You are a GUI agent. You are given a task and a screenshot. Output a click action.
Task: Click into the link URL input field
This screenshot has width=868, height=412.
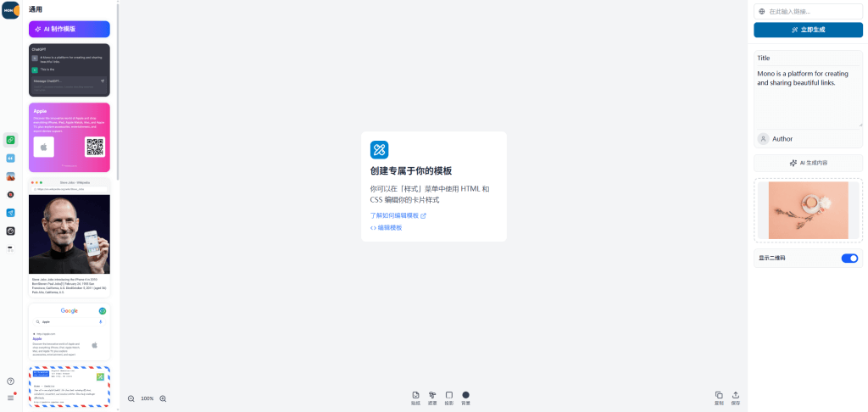(x=812, y=11)
